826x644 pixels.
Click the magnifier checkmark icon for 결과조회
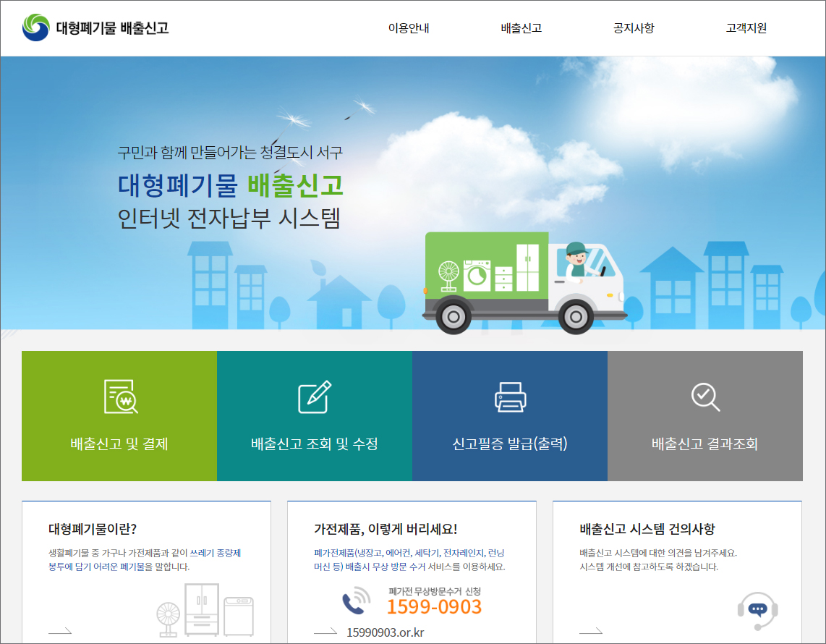coord(705,397)
